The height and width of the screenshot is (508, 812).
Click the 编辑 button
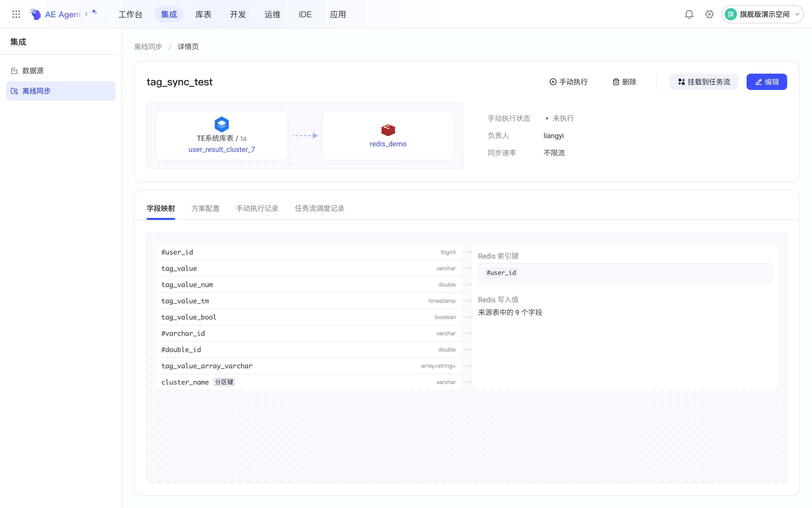click(767, 82)
